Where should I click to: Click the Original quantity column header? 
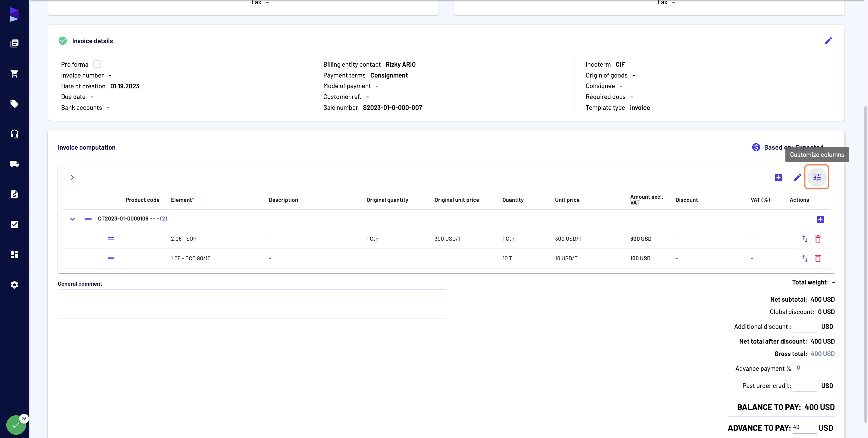click(387, 200)
